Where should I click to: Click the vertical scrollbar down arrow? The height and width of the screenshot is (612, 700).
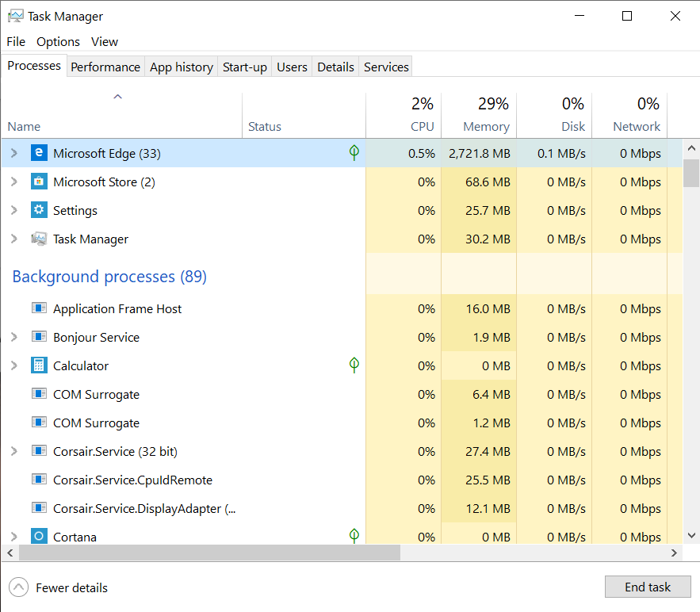[691, 535]
